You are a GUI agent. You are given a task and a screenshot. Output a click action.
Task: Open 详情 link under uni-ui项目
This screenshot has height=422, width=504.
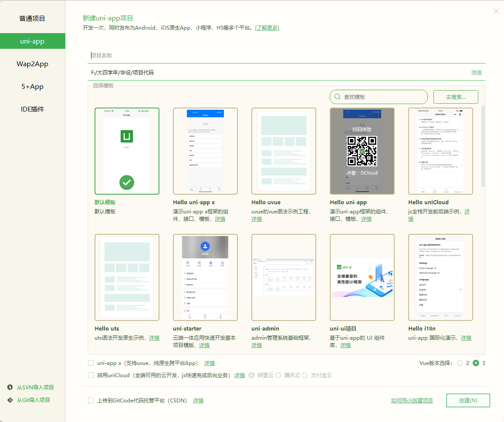[x=345, y=345]
